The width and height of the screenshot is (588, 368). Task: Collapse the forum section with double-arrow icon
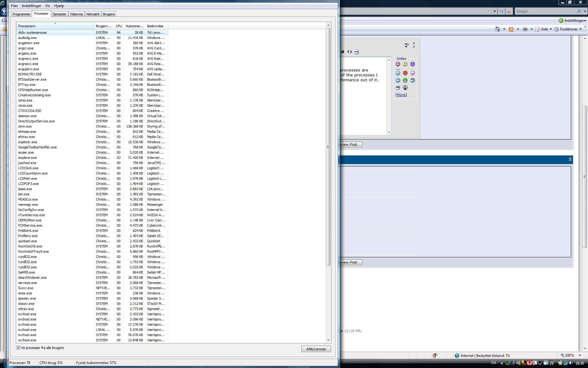pos(570,159)
